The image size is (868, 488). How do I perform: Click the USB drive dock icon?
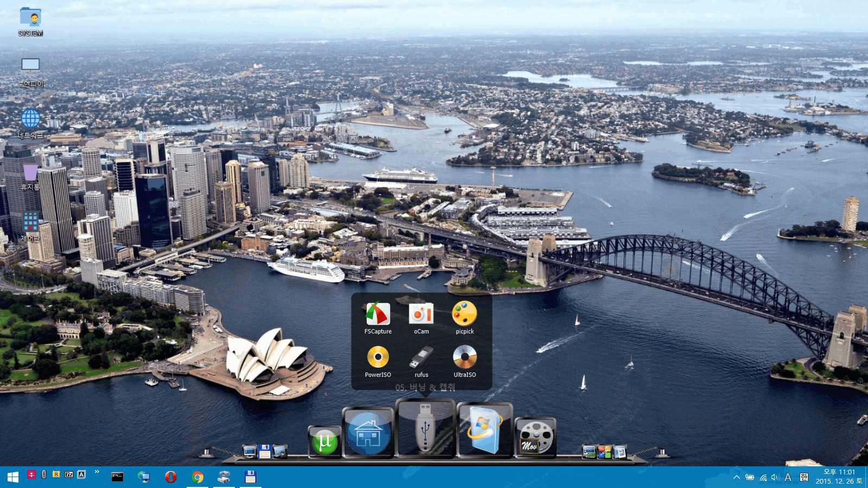coord(426,429)
